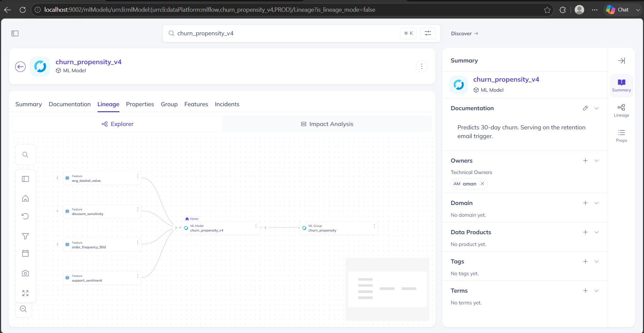Open churn_propensity_v4 node options menu

click(256, 226)
